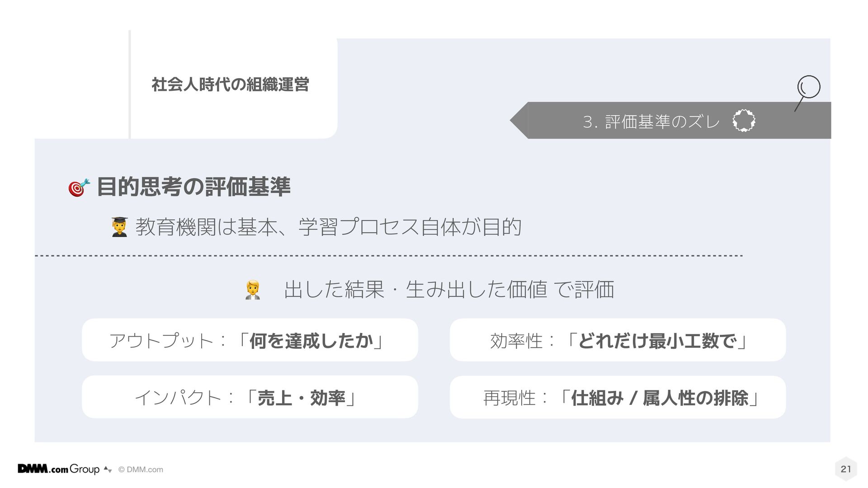Click the アウトプット「何を達成したか」card
868x488 pixels.
(250, 340)
